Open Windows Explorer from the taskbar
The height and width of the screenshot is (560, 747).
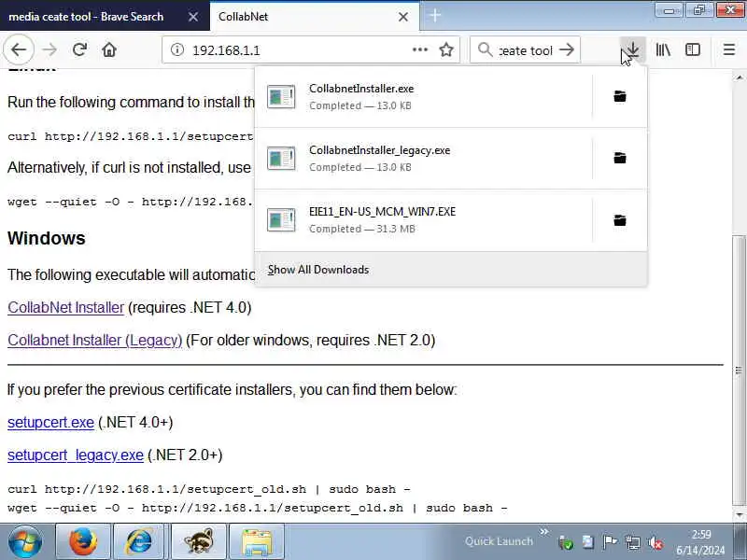(x=257, y=542)
